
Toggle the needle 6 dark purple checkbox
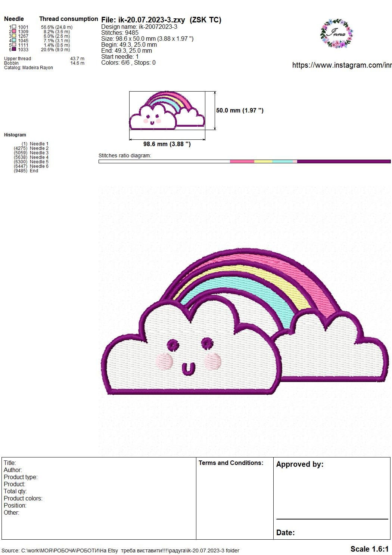[13, 50]
